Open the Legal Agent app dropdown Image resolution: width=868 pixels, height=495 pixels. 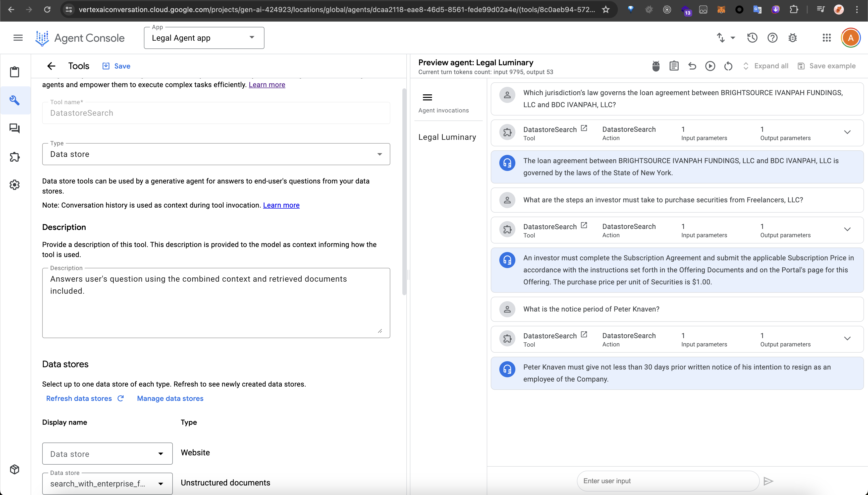(x=204, y=38)
